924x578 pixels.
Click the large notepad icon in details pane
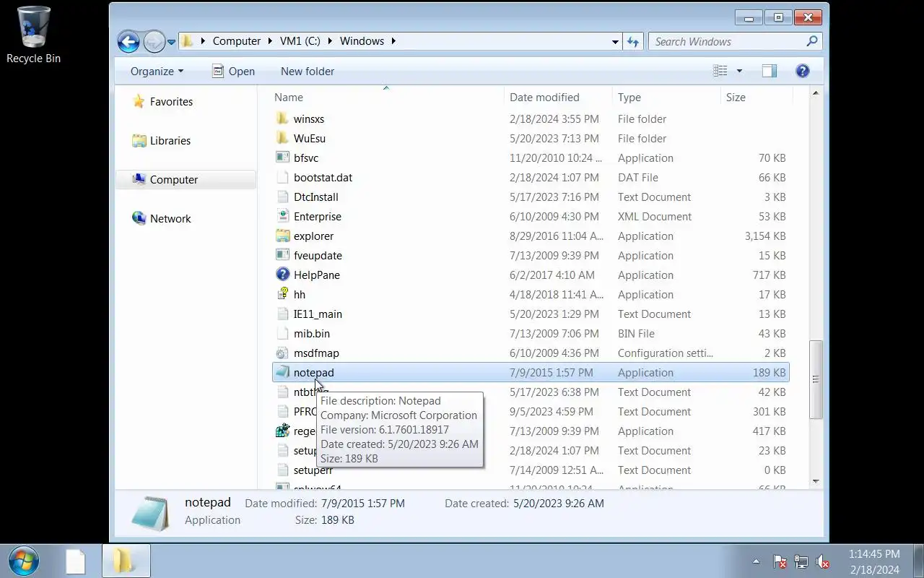click(x=150, y=513)
